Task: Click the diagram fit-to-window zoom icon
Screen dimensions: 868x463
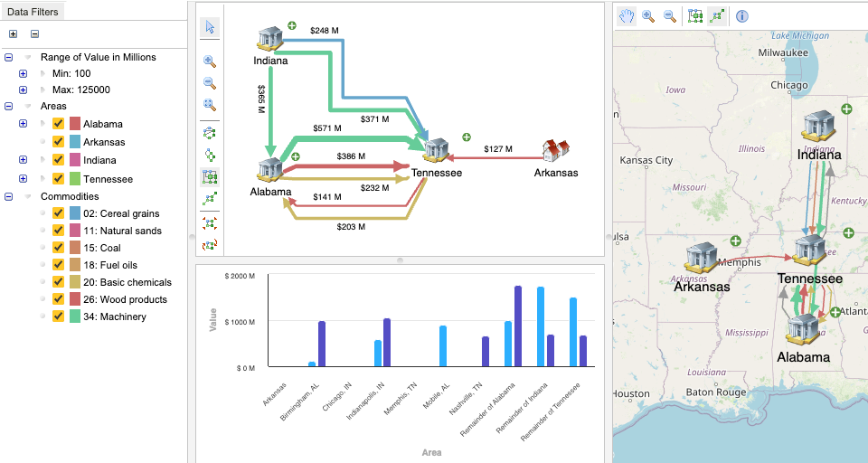Action: [210, 105]
